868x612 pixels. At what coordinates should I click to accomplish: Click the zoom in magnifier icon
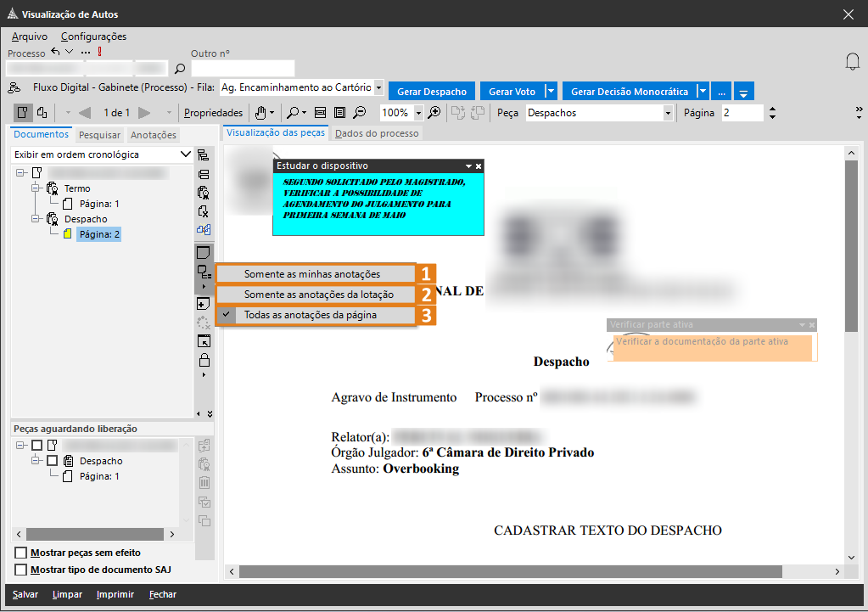pyautogui.click(x=435, y=112)
